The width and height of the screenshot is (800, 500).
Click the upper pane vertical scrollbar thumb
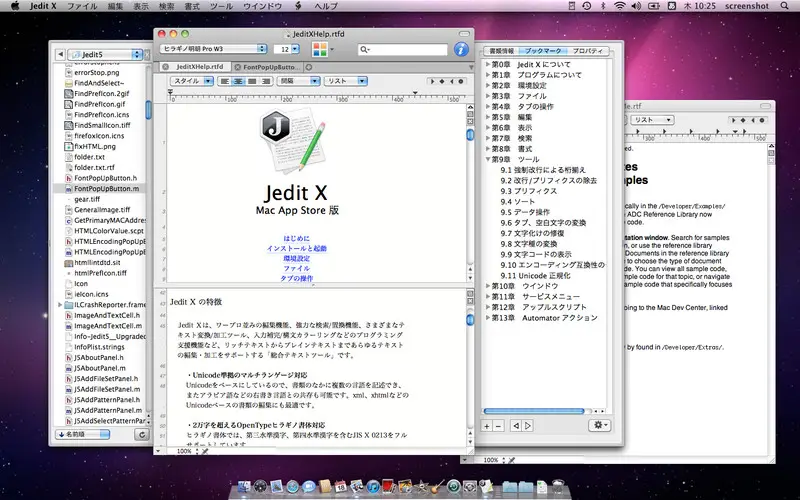470,135
